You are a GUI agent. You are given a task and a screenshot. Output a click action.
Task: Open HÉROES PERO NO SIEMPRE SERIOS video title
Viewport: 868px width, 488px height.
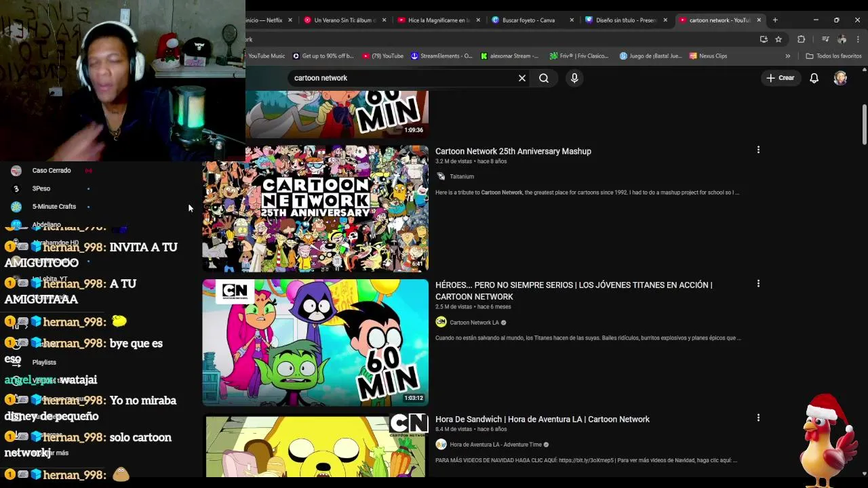574,291
